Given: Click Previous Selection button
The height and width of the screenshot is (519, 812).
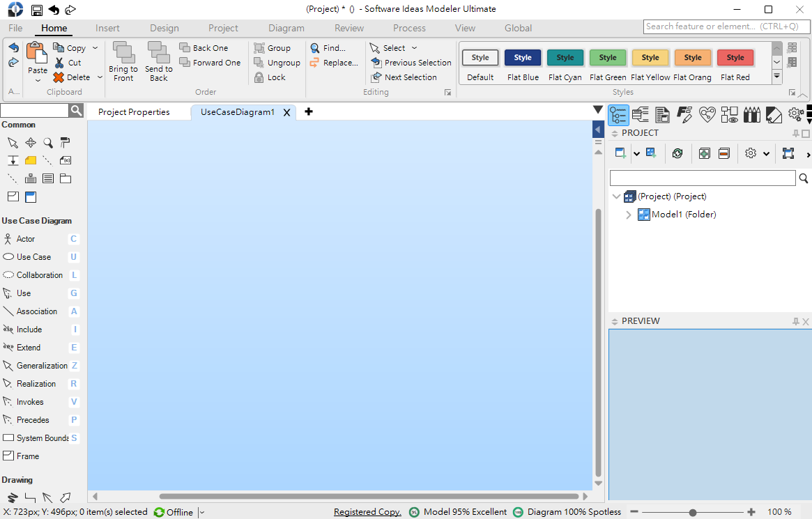Looking at the screenshot, I should pyautogui.click(x=411, y=63).
